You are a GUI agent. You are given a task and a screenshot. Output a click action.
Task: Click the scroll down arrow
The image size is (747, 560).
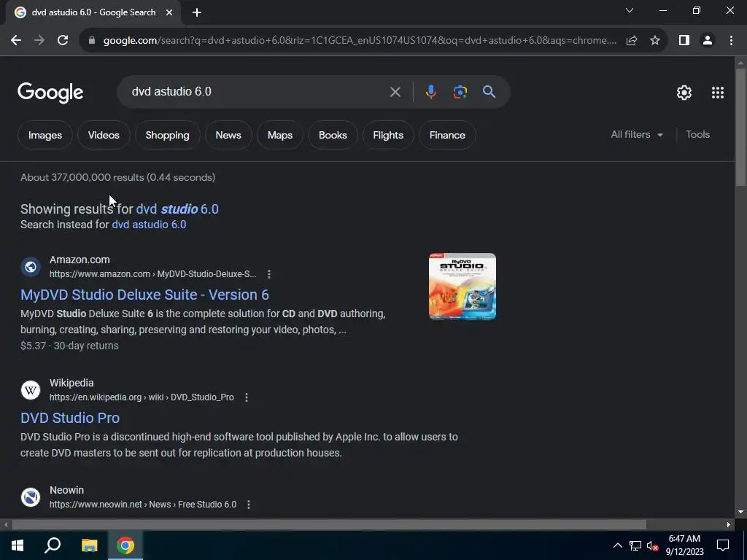[x=740, y=512]
